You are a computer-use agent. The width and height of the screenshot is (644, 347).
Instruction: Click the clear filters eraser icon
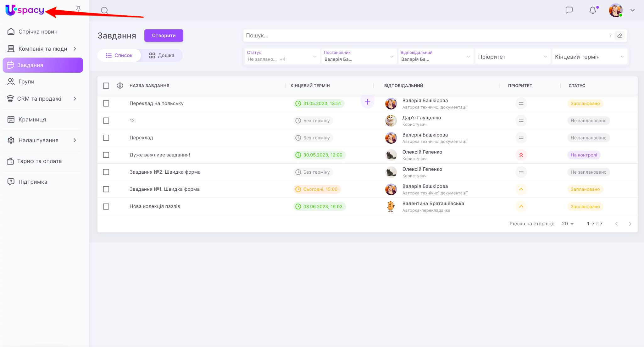click(619, 36)
